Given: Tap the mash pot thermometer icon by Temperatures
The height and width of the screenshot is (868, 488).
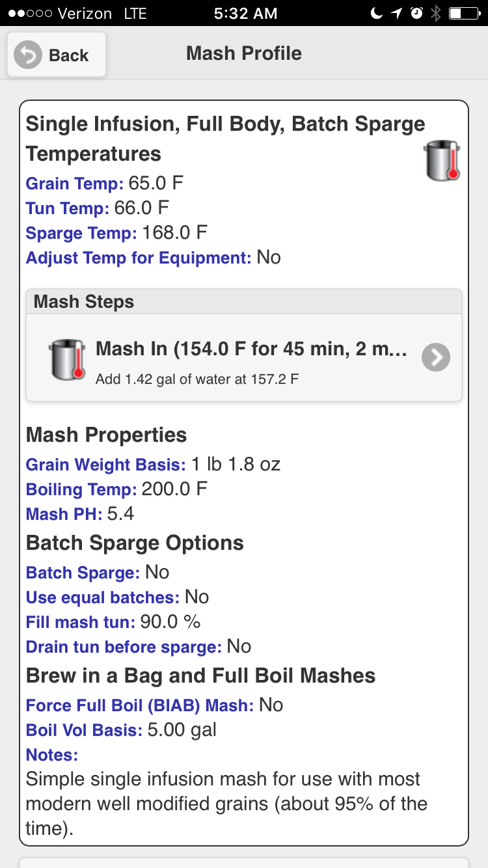Looking at the screenshot, I should [442, 161].
